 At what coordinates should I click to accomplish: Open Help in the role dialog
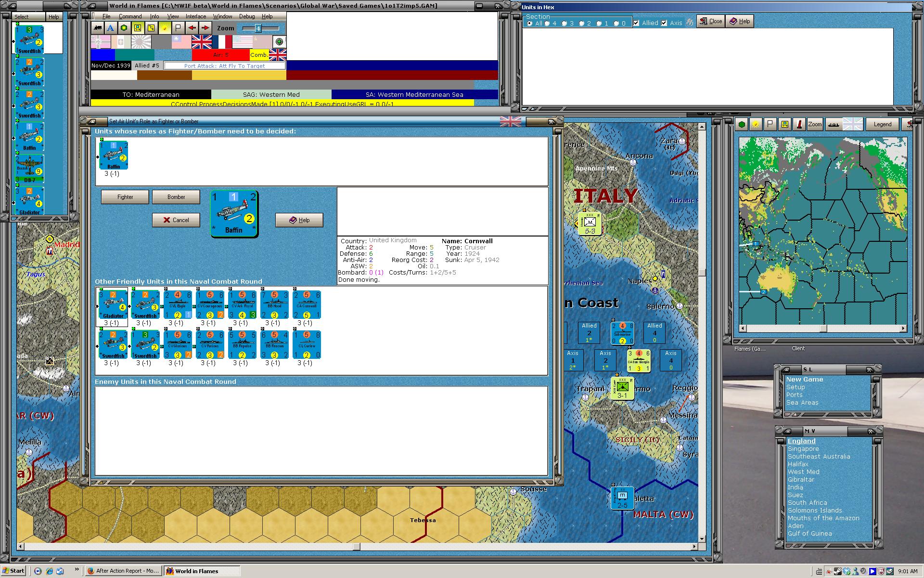(299, 220)
